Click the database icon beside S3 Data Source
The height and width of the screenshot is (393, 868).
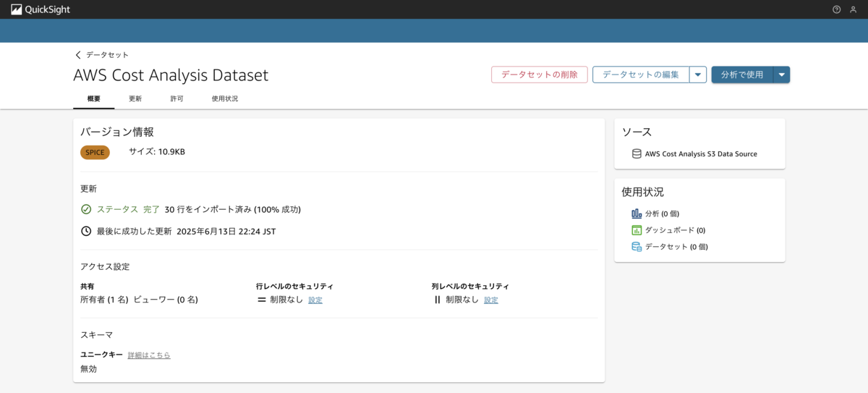(637, 153)
